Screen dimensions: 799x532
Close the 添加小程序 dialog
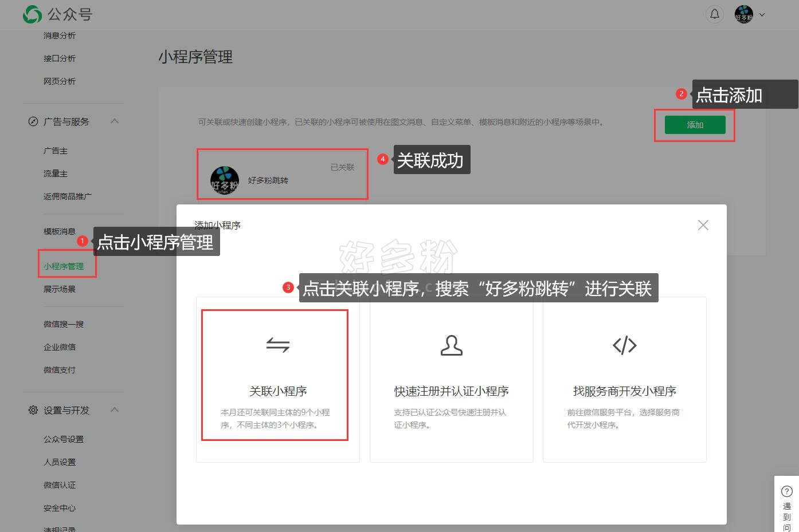tap(703, 225)
